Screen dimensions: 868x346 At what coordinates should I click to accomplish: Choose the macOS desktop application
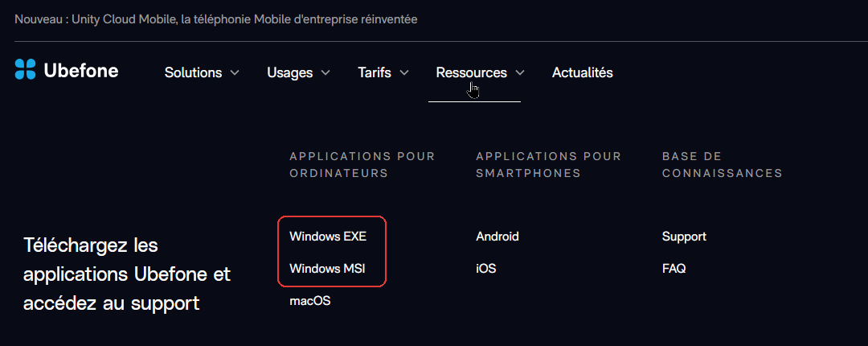pos(310,302)
